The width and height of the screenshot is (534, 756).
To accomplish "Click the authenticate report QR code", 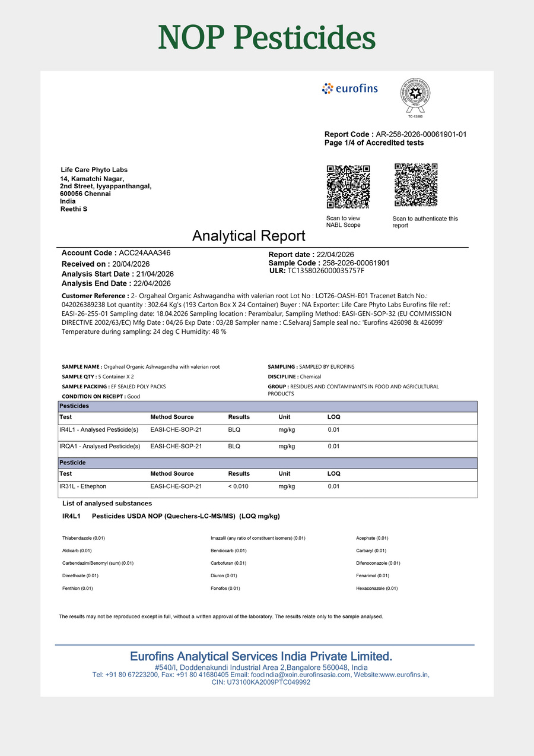I will tap(416, 185).
